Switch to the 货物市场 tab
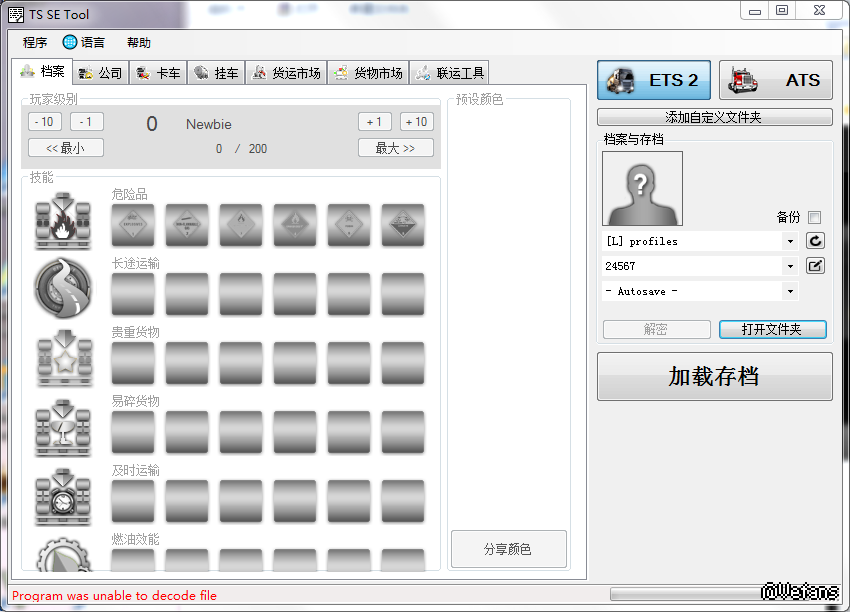This screenshot has width=850, height=612. [368, 73]
